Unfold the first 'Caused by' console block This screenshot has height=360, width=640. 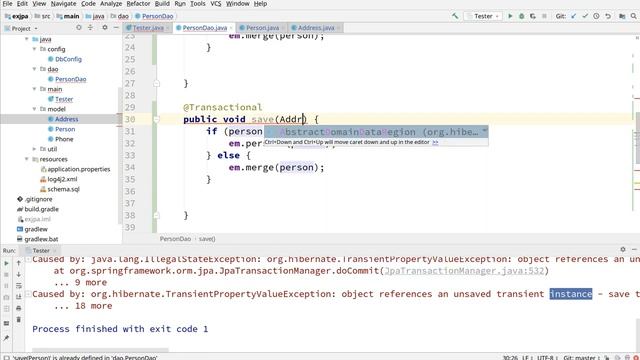coord(28,259)
